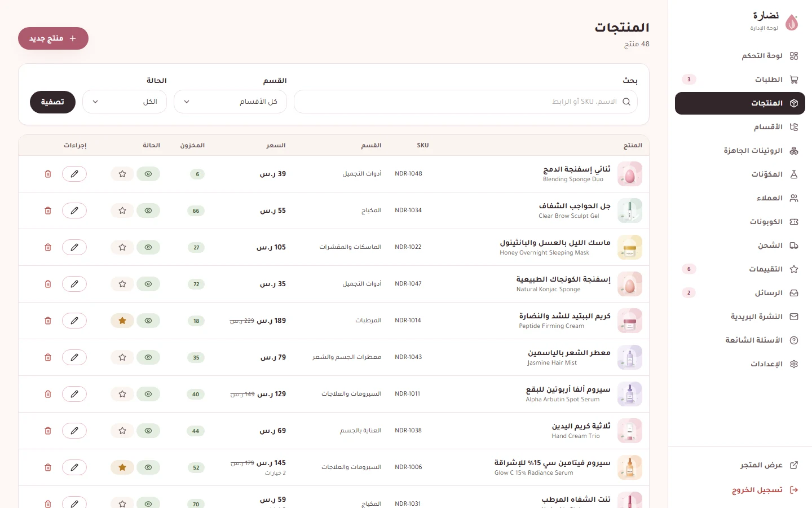Unfeature the Peptide Firming Cream star

122,321
